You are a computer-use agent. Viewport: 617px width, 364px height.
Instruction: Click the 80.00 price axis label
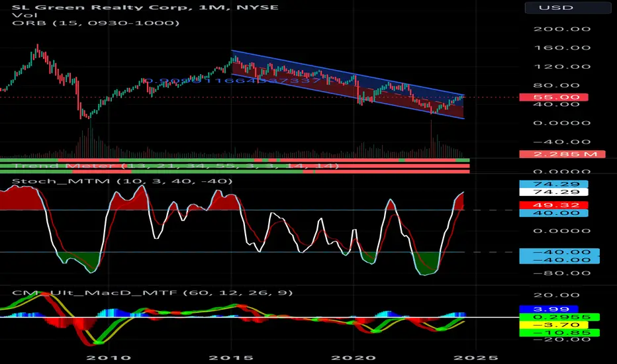pos(556,85)
